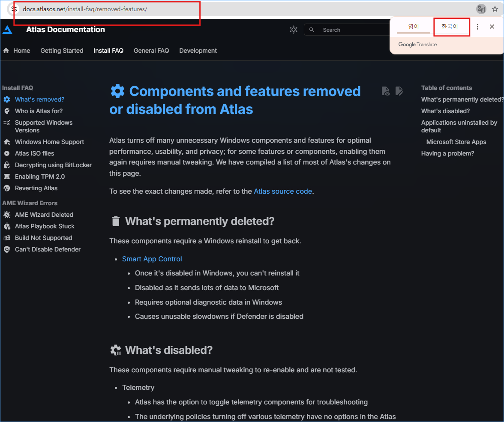
Task: Click view source icon near page title
Action: 385,91
